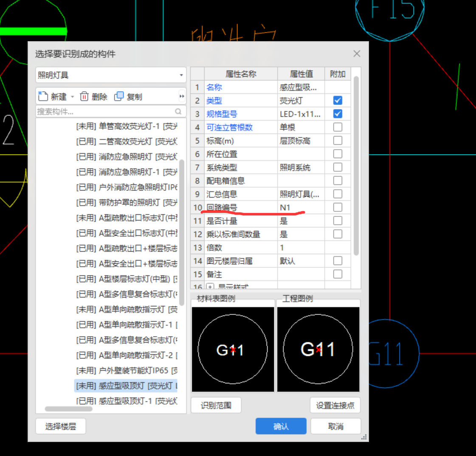Click the 搜索构件 search field
The width and height of the screenshot is (476, 456).
pyautogui.click(x=111, y=112)
